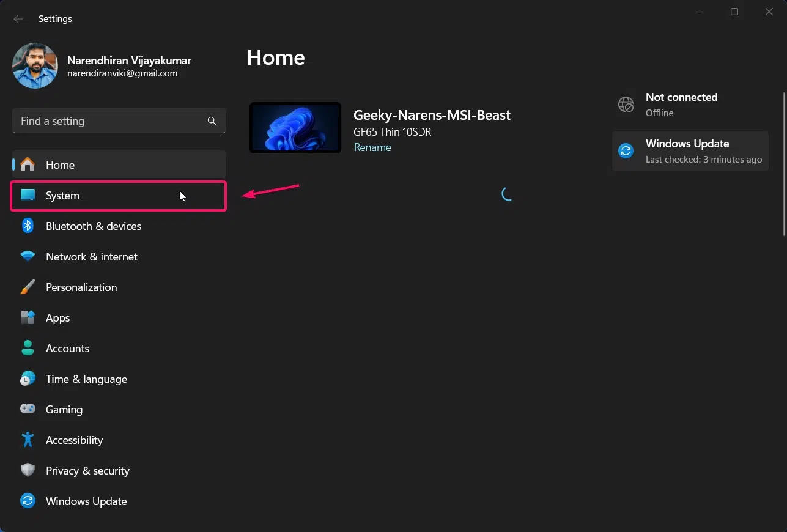Click the Accounts person icon
This screenshot has width=787, height=532.
coord(28,349)
